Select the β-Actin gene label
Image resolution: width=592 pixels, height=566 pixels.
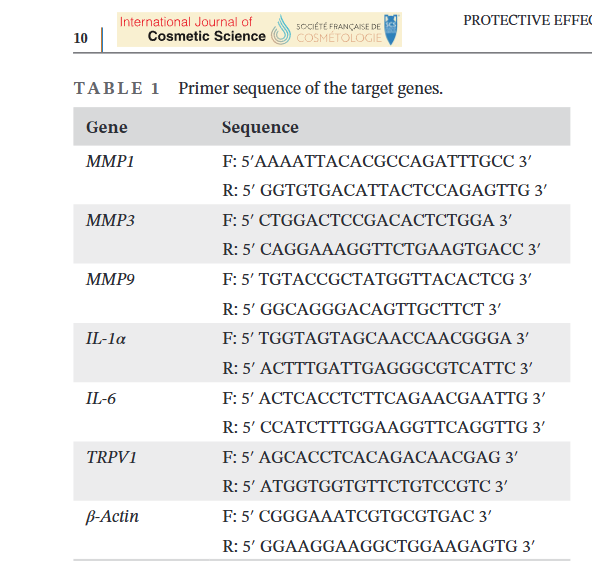(x=112, y=517)
